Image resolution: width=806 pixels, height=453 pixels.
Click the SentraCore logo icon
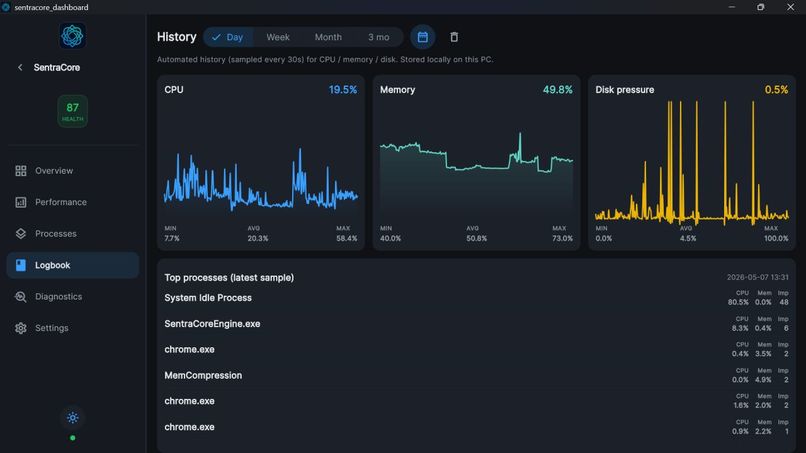coord(72,36)
